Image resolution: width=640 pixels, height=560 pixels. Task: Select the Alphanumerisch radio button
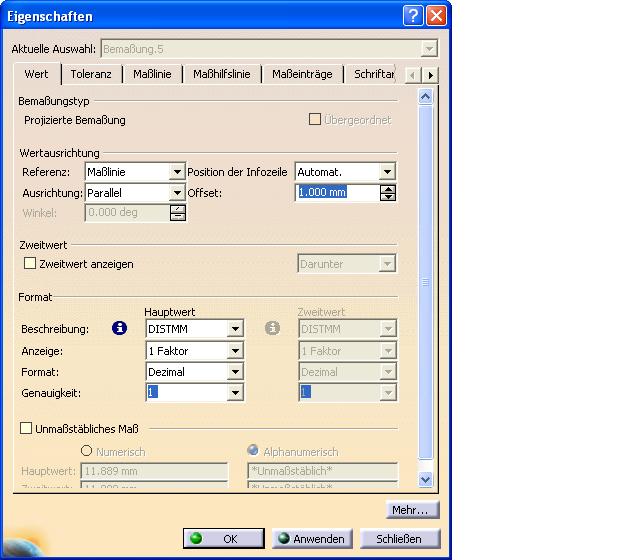[253, 450]
